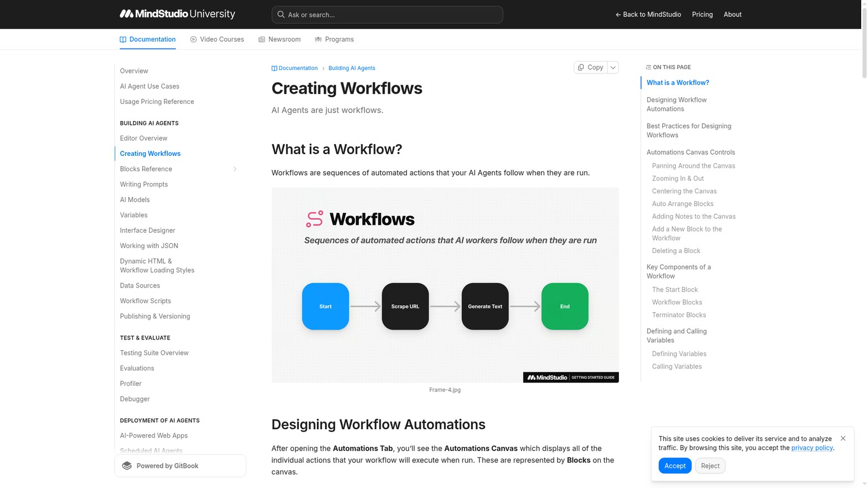Jump to Terminator Blocks section
The height and width of the screenshot is (488, 868).
point(679,315)
